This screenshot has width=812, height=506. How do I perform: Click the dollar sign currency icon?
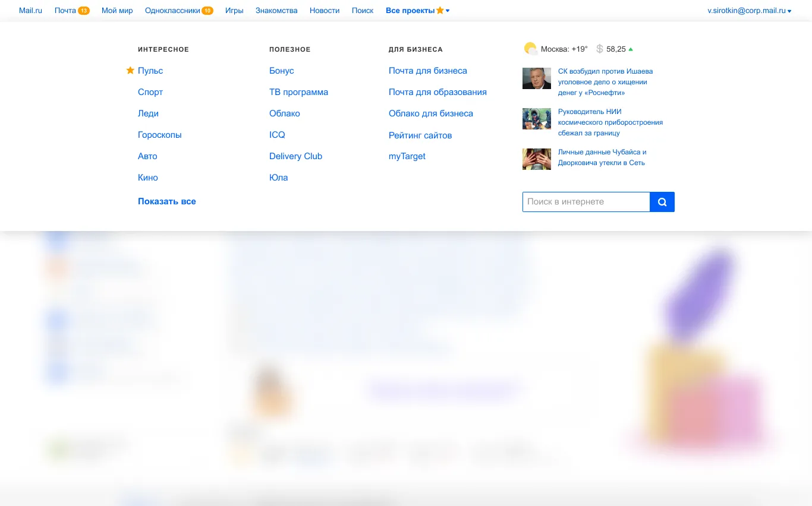pyautogui.click(x=600, y=49)
